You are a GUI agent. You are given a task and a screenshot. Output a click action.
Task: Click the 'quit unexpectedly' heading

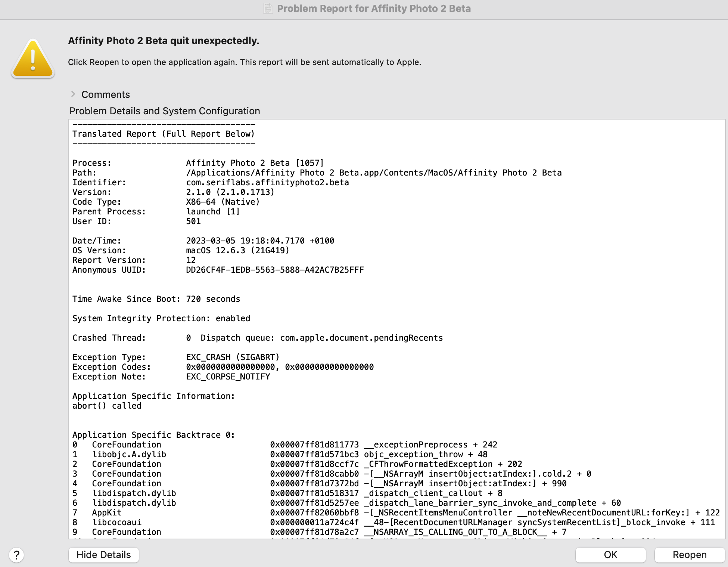coord(164,41)
